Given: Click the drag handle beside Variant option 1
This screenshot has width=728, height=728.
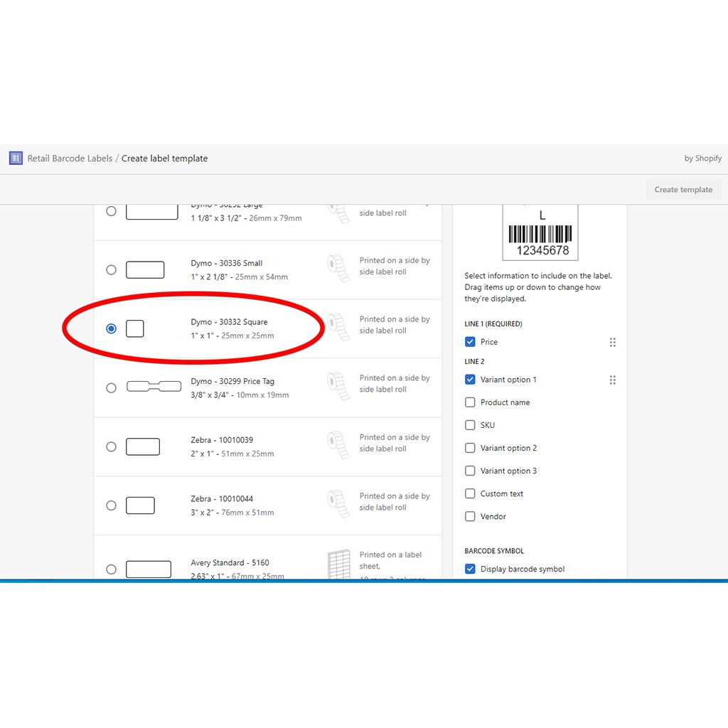Looking at the screenshot, I should click(612, 380).
